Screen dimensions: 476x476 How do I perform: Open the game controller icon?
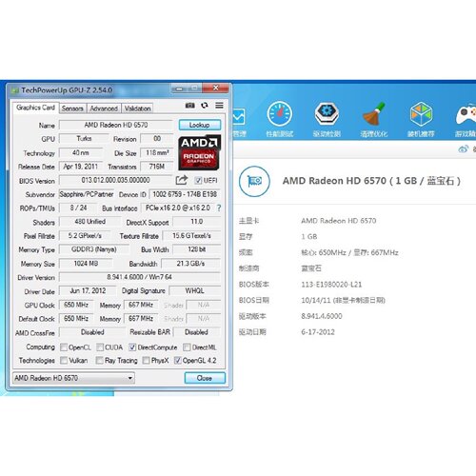click(466, 114)
